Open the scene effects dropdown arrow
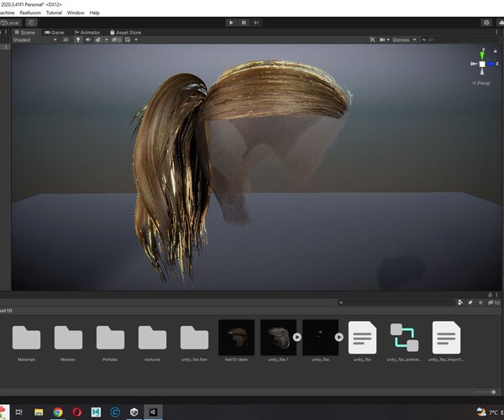 click(x=107, y=39)
